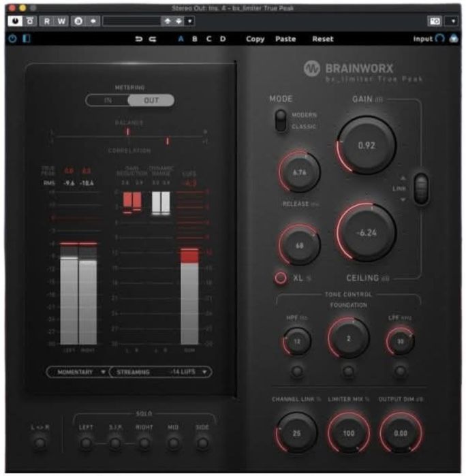Toggle the gain/ceiling LINK switch
Viewport: 466px width, 476px height.
(x=421, y=188)
